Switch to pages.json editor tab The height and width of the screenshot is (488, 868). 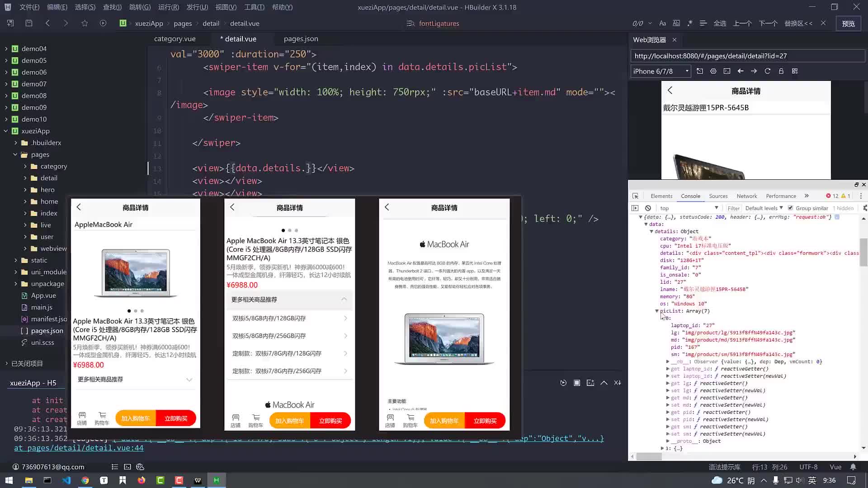coord(301,39)
